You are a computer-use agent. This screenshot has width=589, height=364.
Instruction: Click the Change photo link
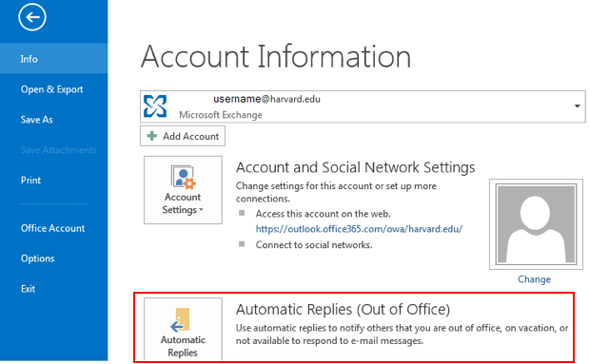534,279
